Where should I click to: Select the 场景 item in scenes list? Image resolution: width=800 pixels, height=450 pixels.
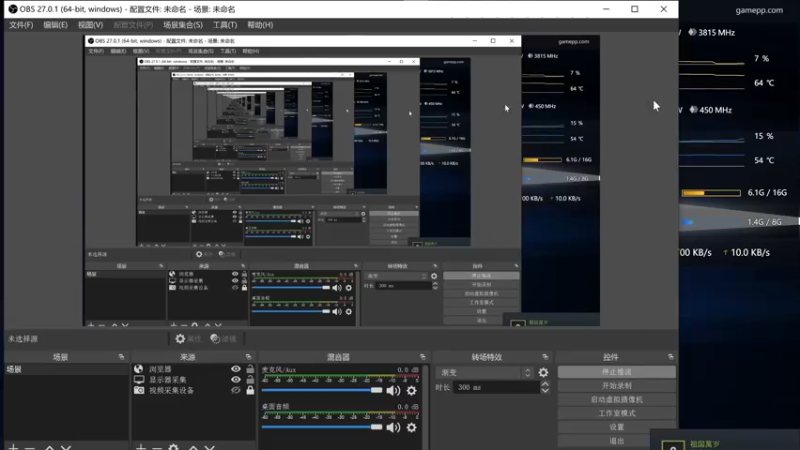coord(66,369)
